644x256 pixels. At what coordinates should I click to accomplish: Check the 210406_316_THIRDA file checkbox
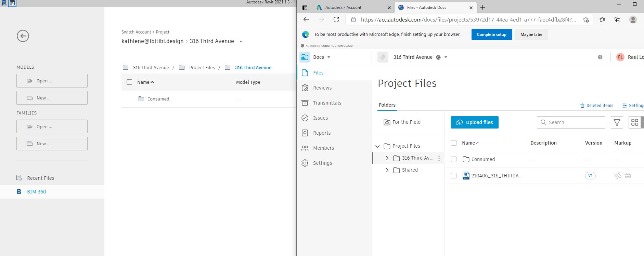(x=454, y=176)
